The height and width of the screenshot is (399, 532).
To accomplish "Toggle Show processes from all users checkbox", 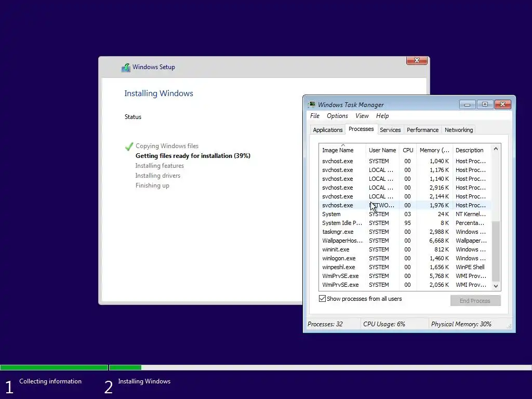I will (x=322, y=299).
